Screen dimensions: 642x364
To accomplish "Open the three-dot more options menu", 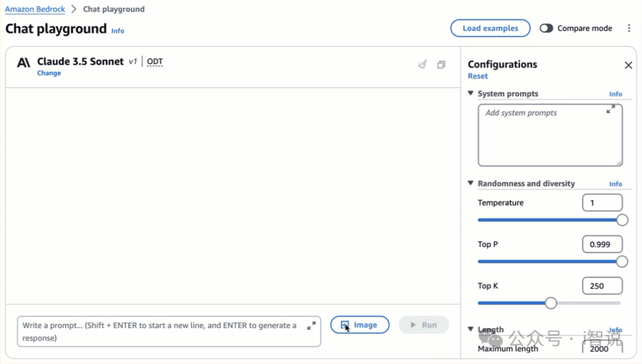I will tap(629, 28).
